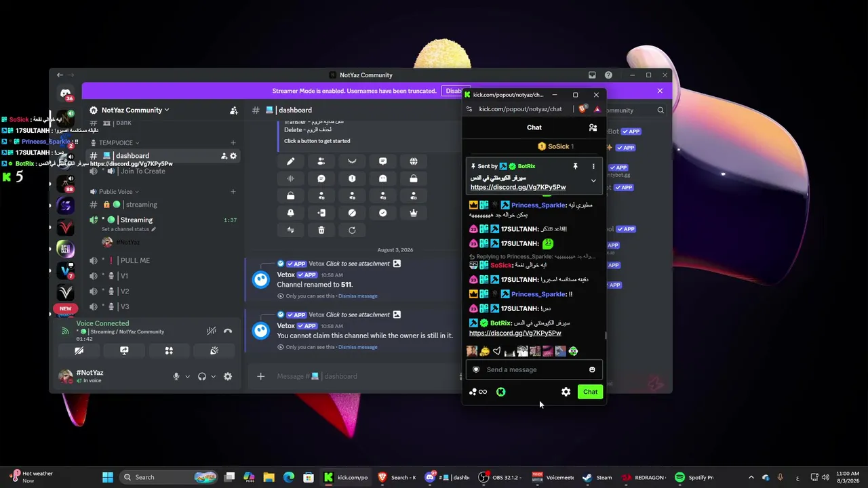Toggle the pin on Kick pinned message
The height and width of the screenshot is (488, 868).
click(x=575, y=166)
